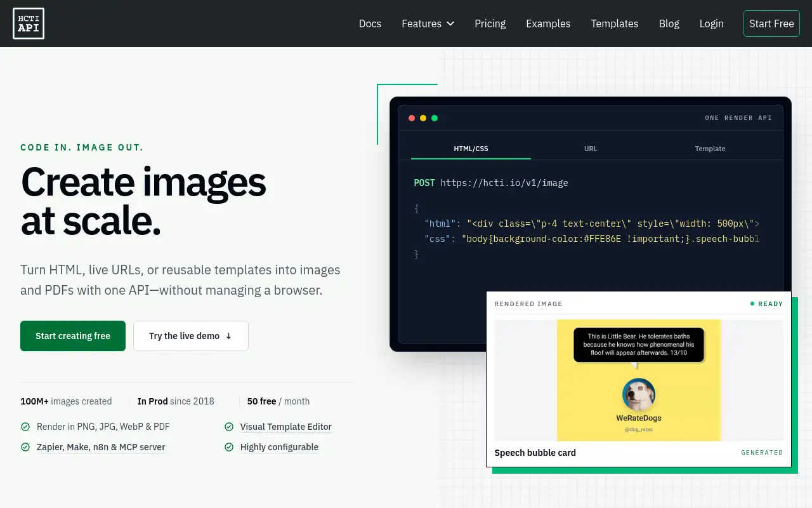Expand the Features dropdown chevron

(450, 23)
